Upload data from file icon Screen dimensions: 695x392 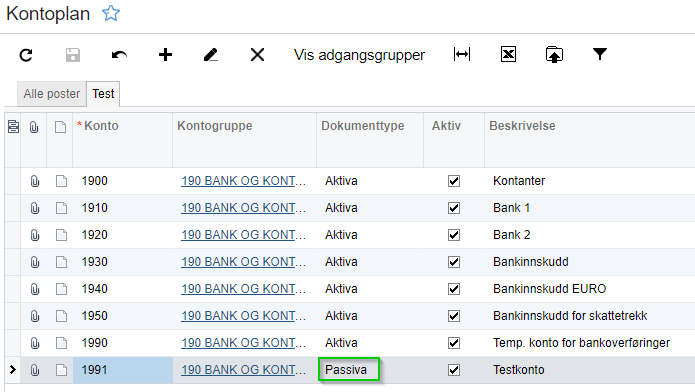[554, 55]
